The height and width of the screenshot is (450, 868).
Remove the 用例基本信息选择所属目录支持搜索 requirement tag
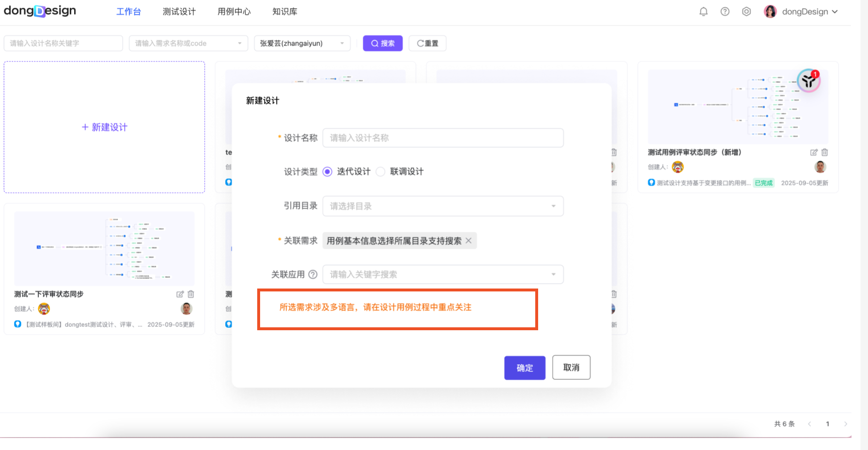(468, 241)
